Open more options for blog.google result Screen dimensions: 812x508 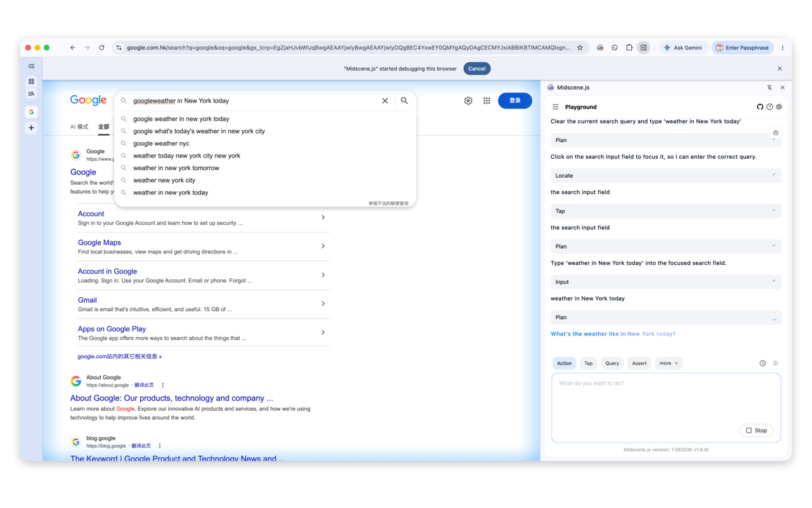[x=160, y=446]
